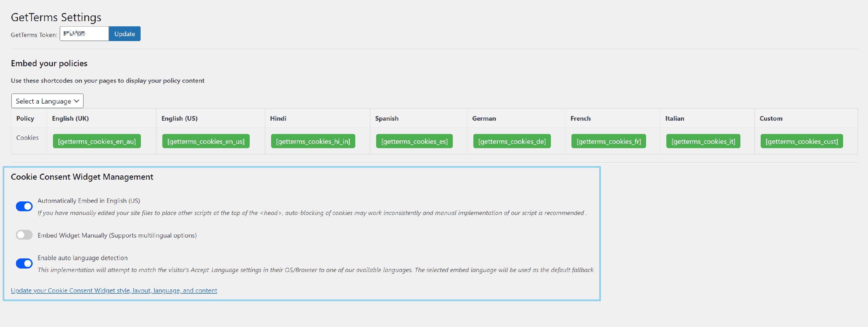
Task: Turn off auto language detection toggle
Action: (24, 263)
